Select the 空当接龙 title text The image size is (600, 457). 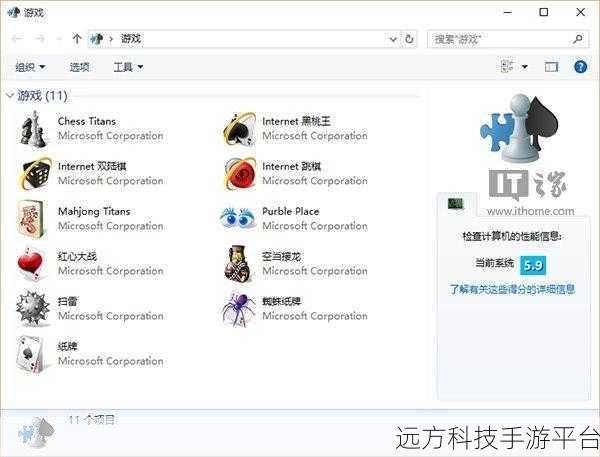(x=281, y=256)
